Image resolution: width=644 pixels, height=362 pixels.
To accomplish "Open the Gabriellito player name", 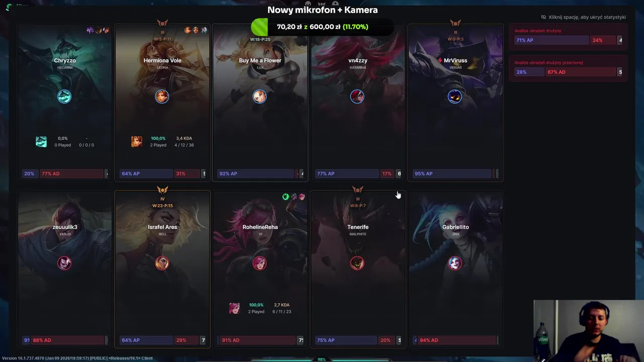I will pos(455,227).
